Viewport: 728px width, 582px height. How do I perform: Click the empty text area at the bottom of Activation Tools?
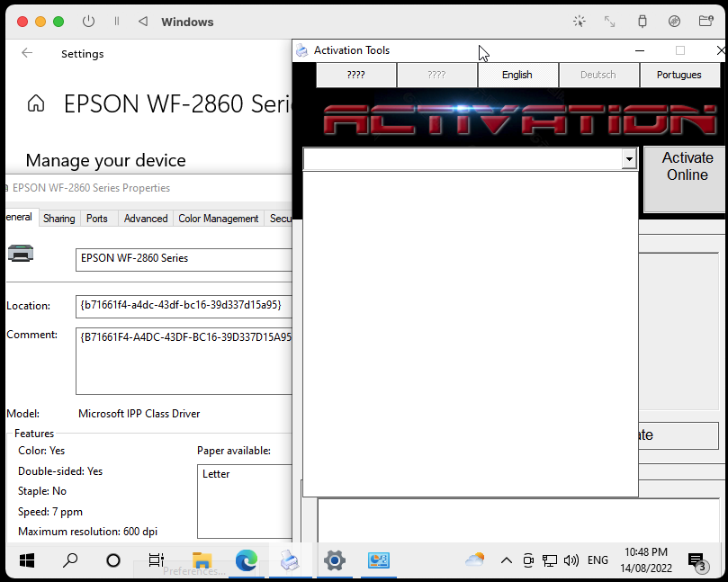tap(518, 521)
